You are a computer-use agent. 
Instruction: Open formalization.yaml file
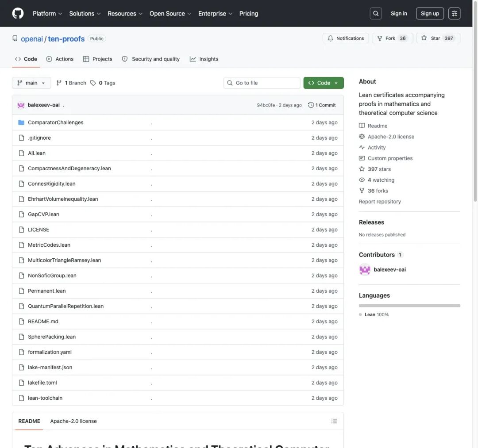coord(50,352)
